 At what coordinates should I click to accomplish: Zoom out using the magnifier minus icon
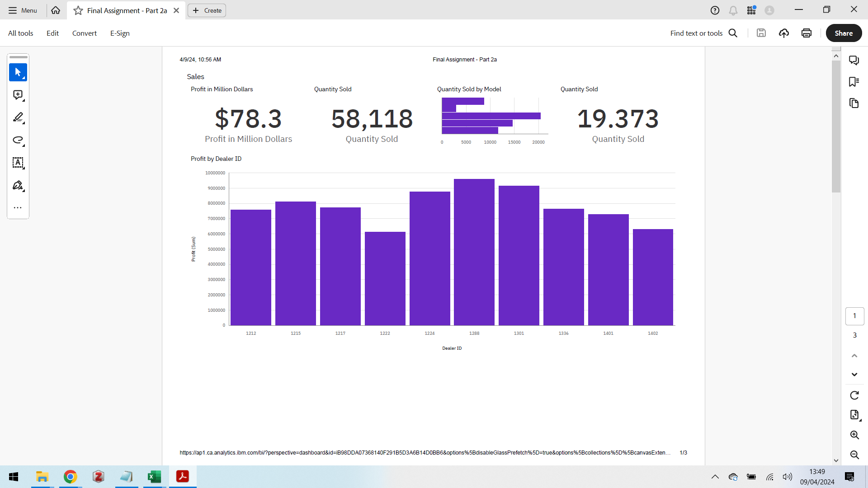click(x=854, y=455)
